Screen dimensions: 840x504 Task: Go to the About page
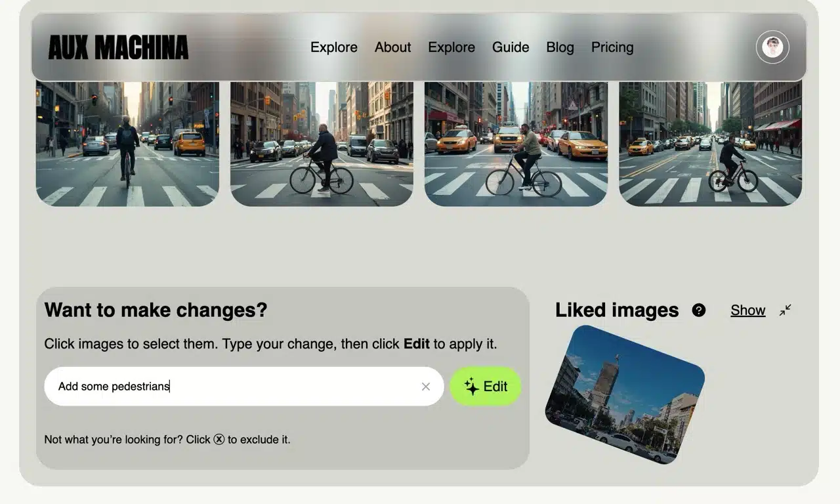coord(393,47)
